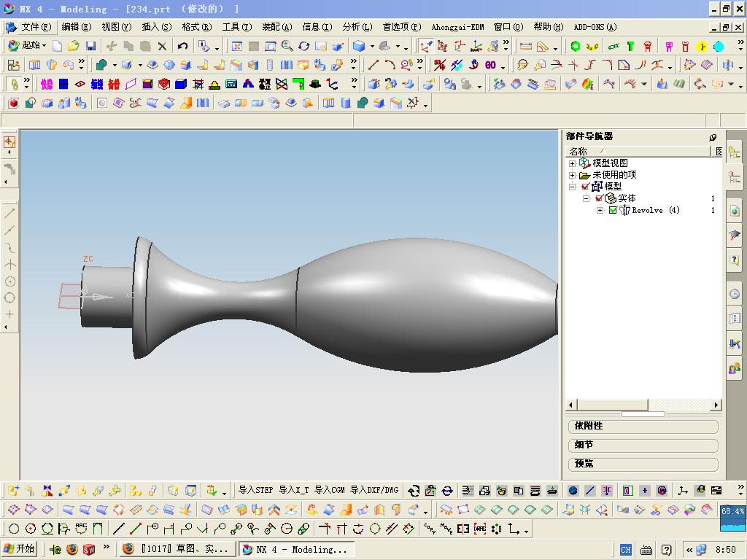Image resolution: width=747 pixels, height=560 pixels.
Task: Expand the 预览 panel
Action: 643,464
